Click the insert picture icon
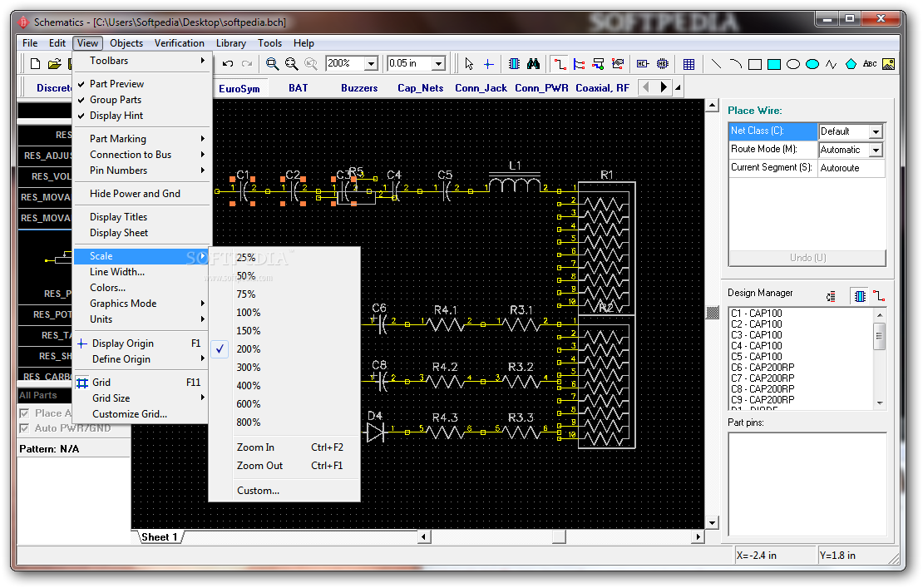Screen dimensions: 923x588 (889, 63)
